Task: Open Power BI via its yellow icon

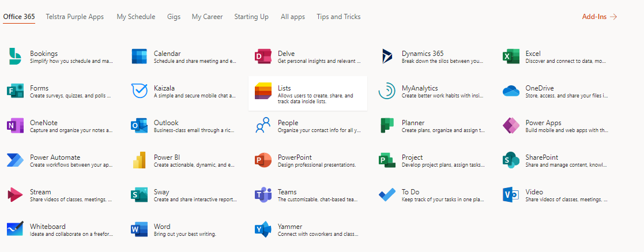Action: pyautogui.click(x=139, y=160)
